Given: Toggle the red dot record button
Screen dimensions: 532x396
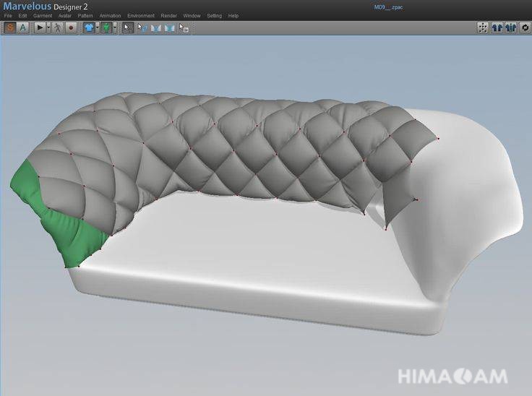Looking at the screenshot, I should coord(71,27).
